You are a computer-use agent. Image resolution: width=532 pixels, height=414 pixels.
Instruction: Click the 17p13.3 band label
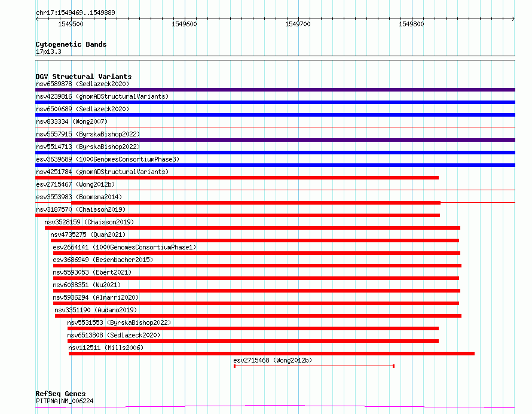[x=48, y=51]
